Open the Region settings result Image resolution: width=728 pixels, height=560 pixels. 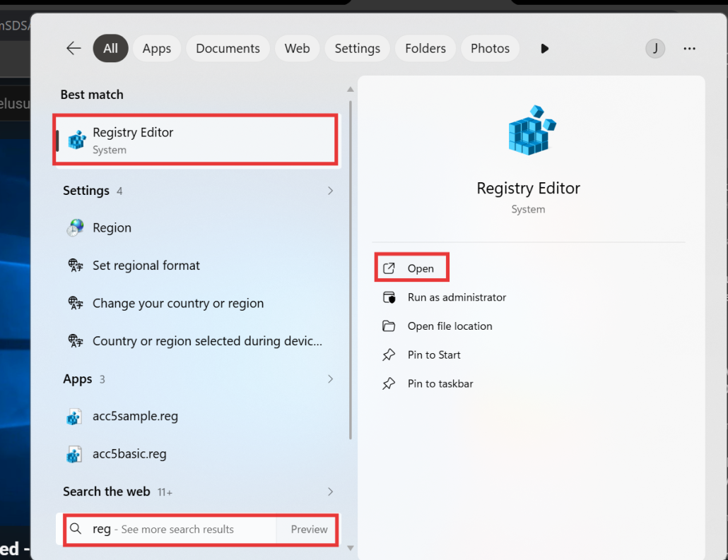[198, 228]
